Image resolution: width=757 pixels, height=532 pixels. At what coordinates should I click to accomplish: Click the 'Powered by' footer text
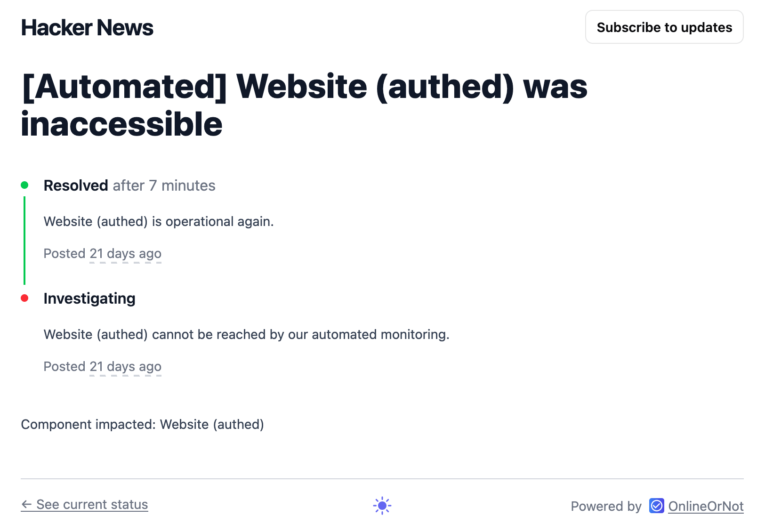coord(606,506)
